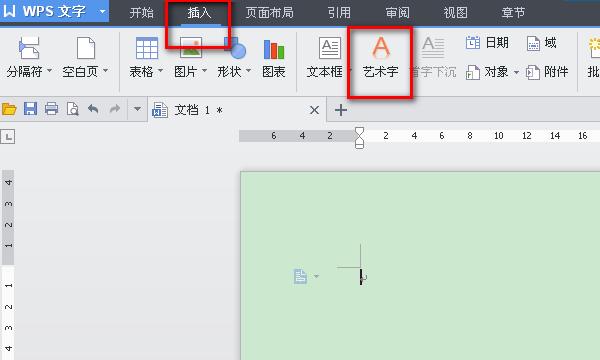This screenshot has height=360, width=600.
Task: Insert an object with 对象 button
Action: (487, 72)
